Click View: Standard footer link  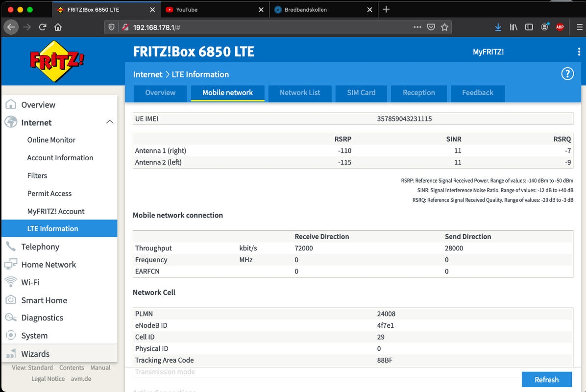click(32, 367)
